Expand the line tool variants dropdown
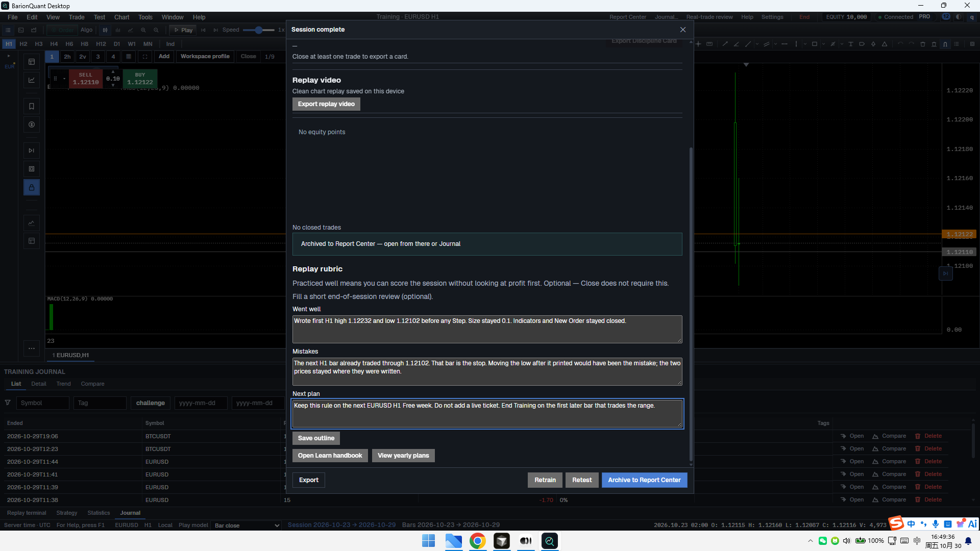The height and width of the screenshot is (551, 980). [x=757, y=44]
